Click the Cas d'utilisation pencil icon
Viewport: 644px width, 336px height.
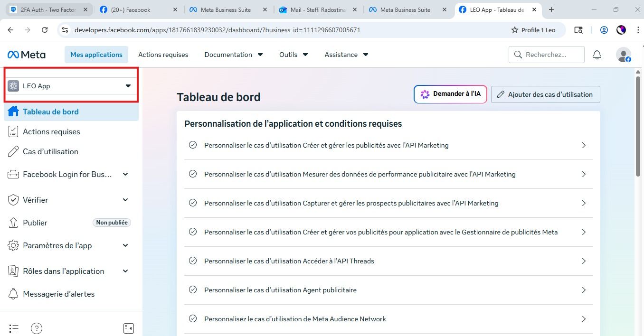point(13,151)
